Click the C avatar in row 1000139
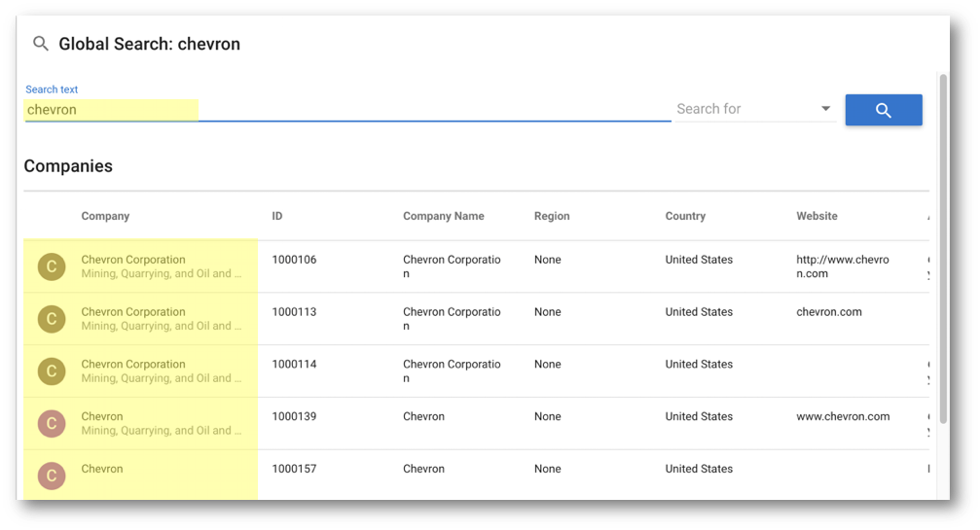Screen dimensions: 980x530 tap(52, 423)
